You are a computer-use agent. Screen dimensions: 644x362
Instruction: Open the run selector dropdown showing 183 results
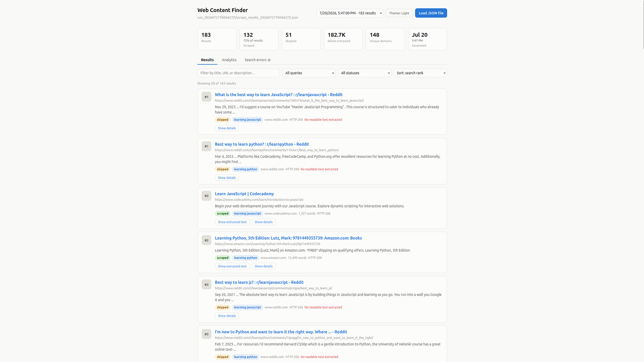[x=350, y=13]
